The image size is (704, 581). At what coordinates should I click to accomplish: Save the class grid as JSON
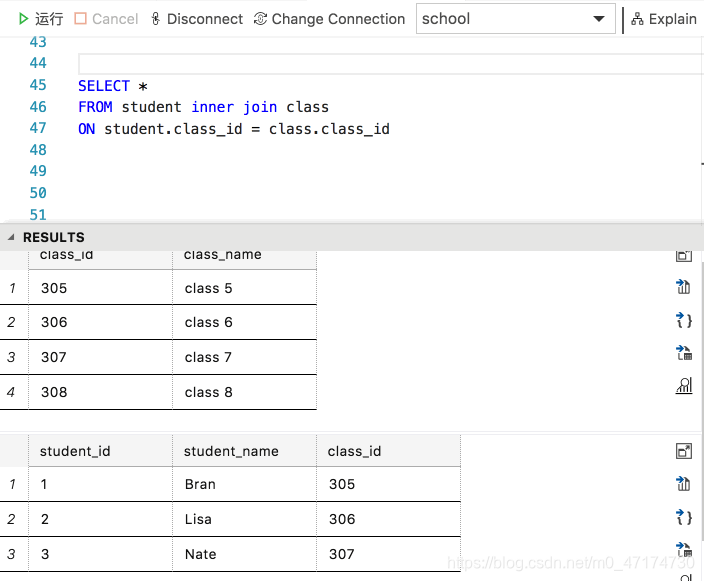(683, 320)
